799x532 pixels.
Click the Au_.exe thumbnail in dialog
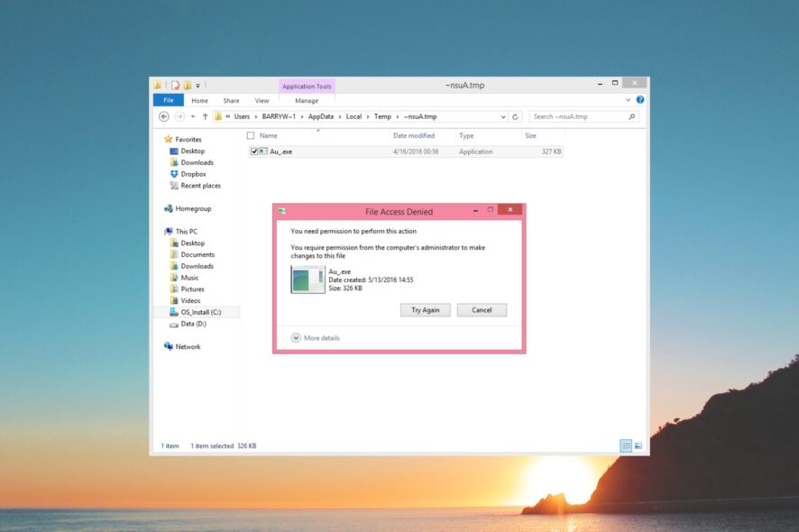(x=308, y=280)
